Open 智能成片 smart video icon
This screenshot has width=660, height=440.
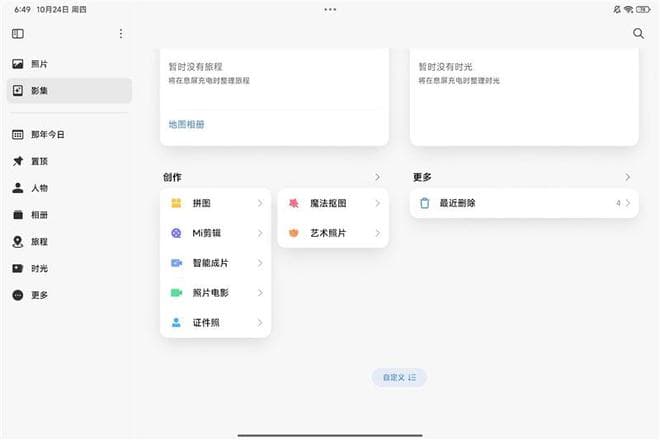coord(176,263)
